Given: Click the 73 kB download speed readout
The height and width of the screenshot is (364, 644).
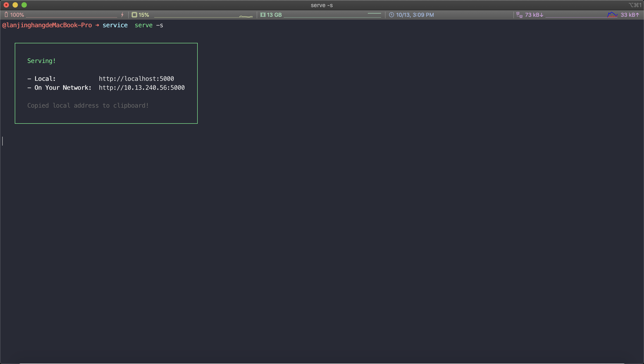Looking at the screenshot, I should click(x=534, y=15).
